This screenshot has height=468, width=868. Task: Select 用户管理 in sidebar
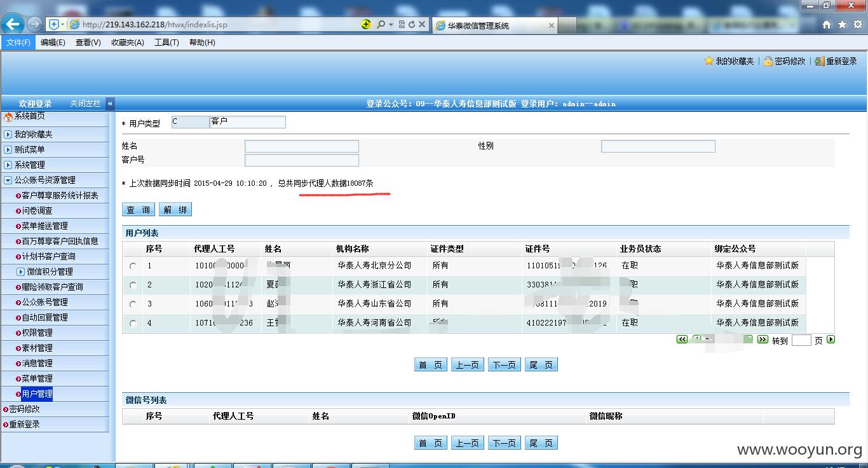click(x=37, y=394)
